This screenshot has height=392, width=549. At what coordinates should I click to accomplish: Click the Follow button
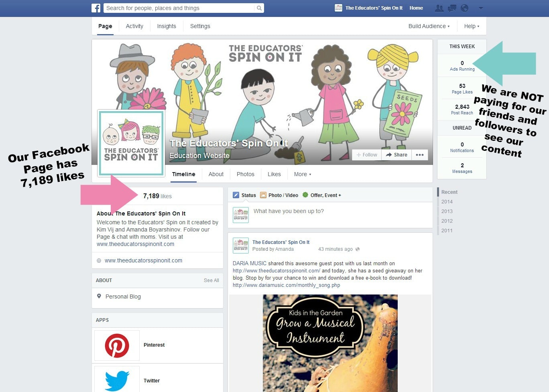coord(367,155)
